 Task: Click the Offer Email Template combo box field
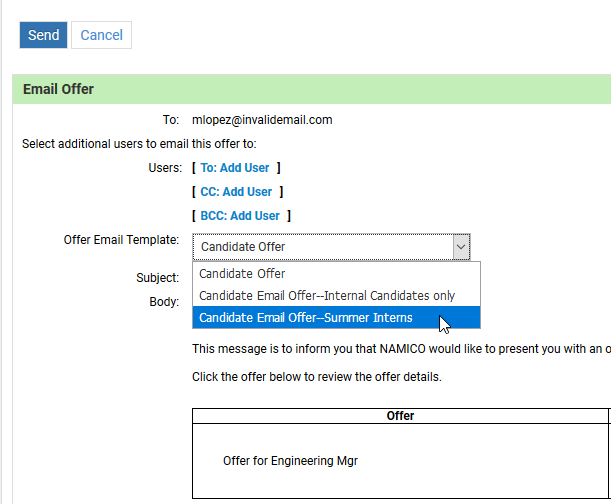click(x=322, y=246)
